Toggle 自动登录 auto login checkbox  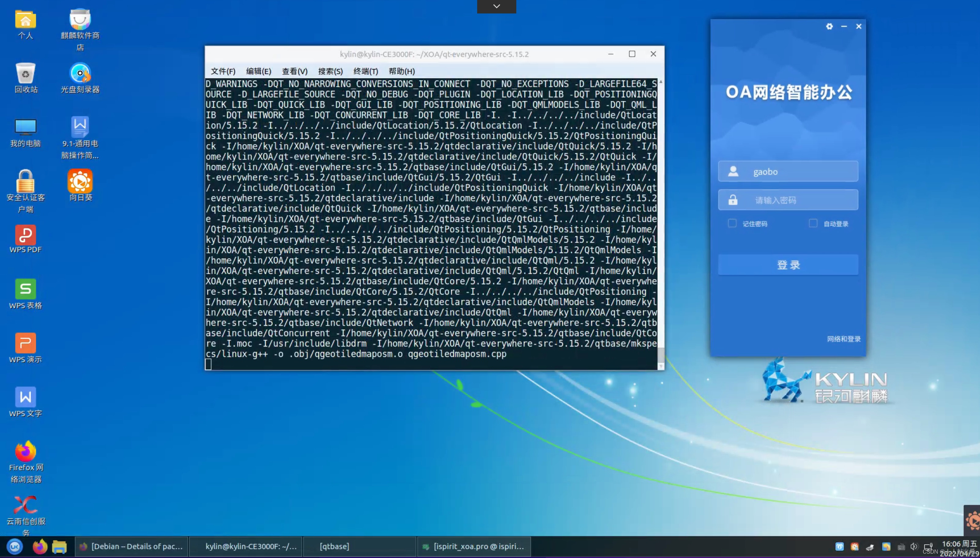[813, 223]
